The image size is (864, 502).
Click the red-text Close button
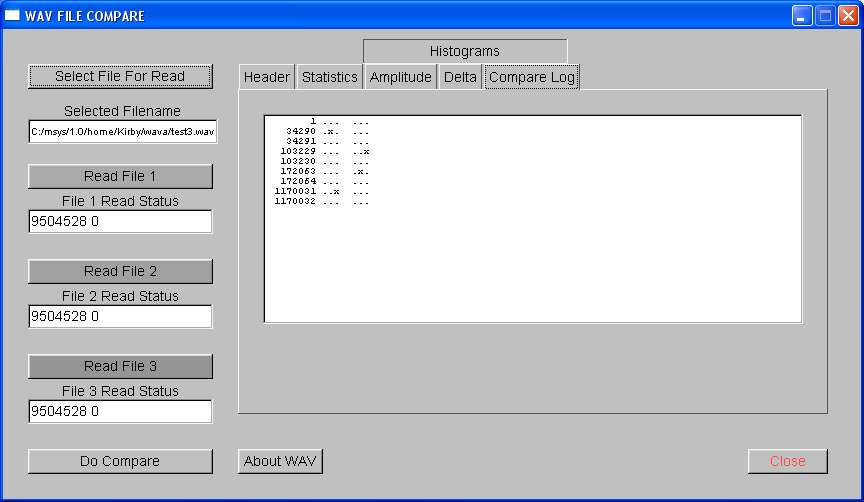[787, 461]
